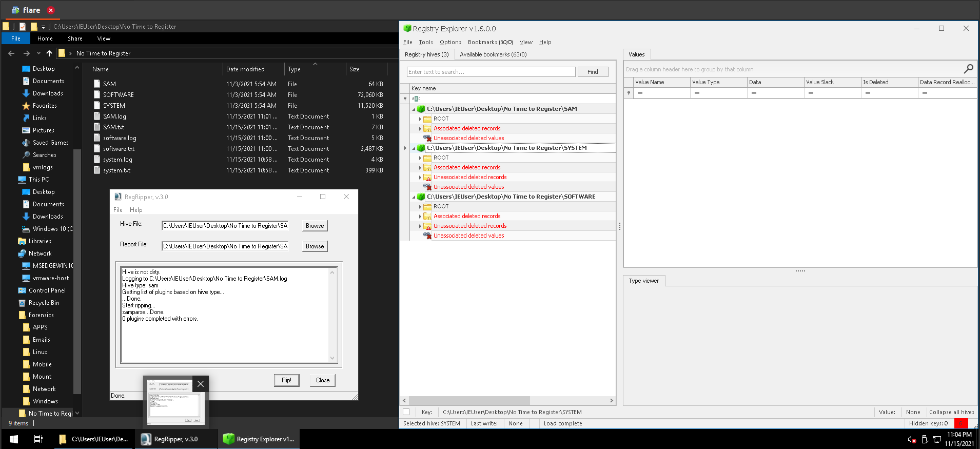Viewport: 980px width, 449px height.
Task: Click the Find button
Action: 593,72
